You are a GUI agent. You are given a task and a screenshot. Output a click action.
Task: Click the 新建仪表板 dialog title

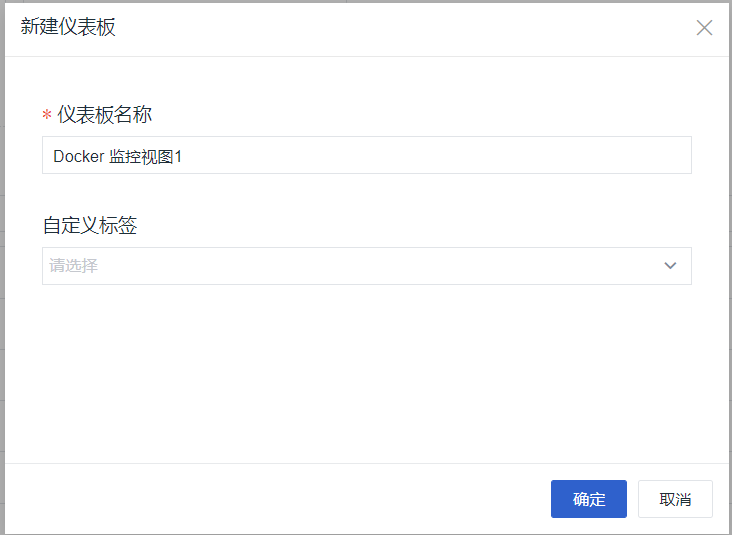click(68, 27)
